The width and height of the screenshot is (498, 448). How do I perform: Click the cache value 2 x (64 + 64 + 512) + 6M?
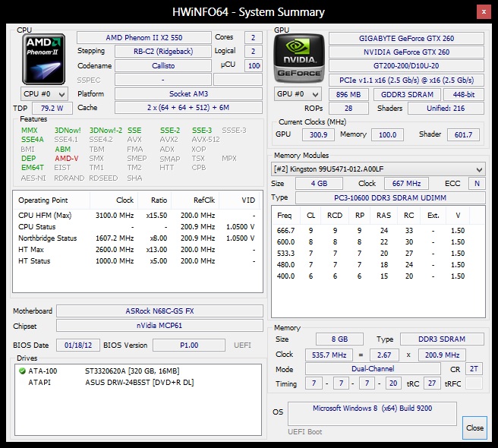click(x=188, y=107)
